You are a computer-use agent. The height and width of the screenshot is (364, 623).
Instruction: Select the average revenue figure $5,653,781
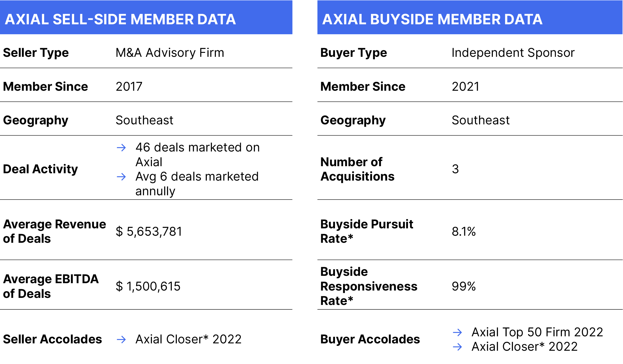tap(149, 231)
